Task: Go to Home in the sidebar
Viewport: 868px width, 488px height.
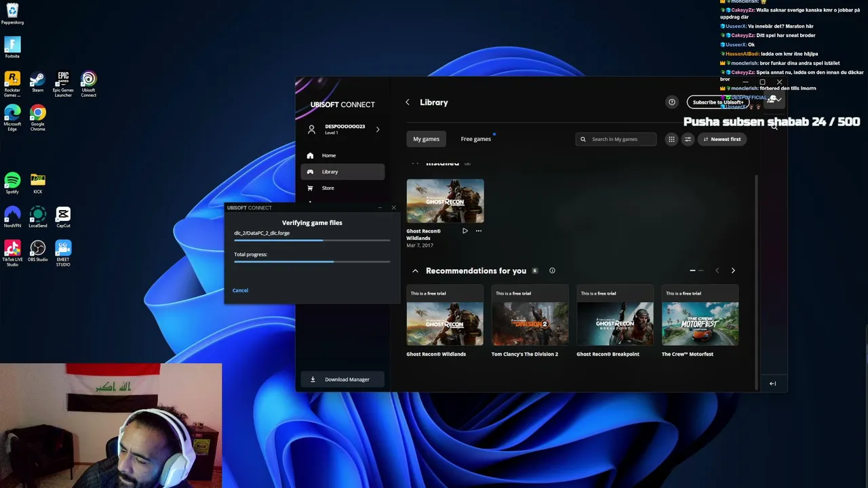Action: coord(342,155)
